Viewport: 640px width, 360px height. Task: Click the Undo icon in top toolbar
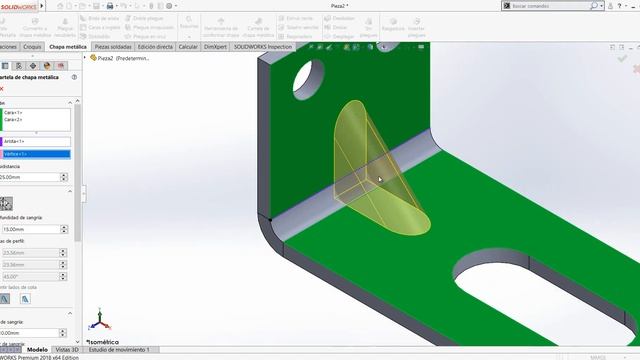click(125, 6)
